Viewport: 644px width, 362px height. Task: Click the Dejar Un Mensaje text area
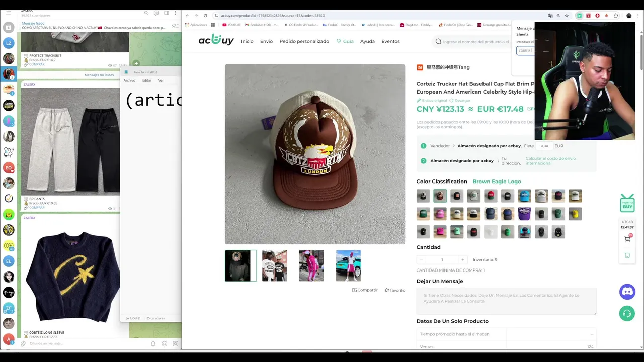pyautogui.click(x=506, y=301)
